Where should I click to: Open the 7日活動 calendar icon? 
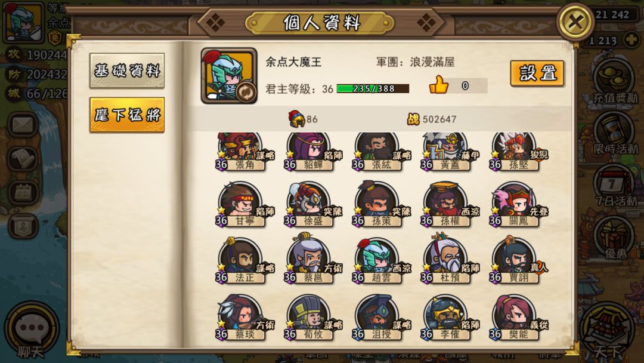[x=614, y=186]
